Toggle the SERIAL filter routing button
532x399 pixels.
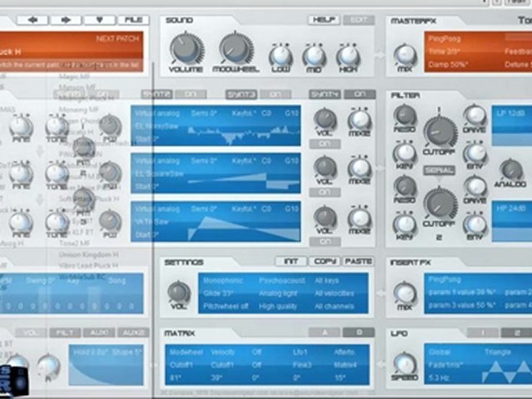[439, 170]
